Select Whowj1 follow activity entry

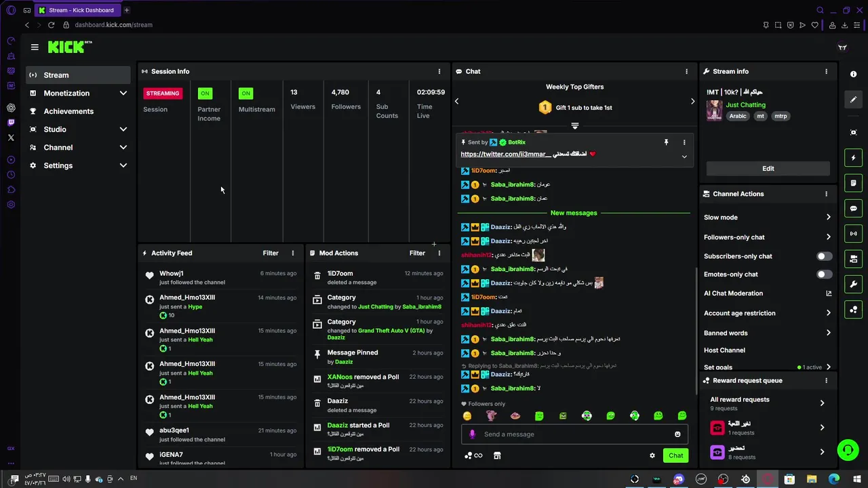(x=221, y=278)
